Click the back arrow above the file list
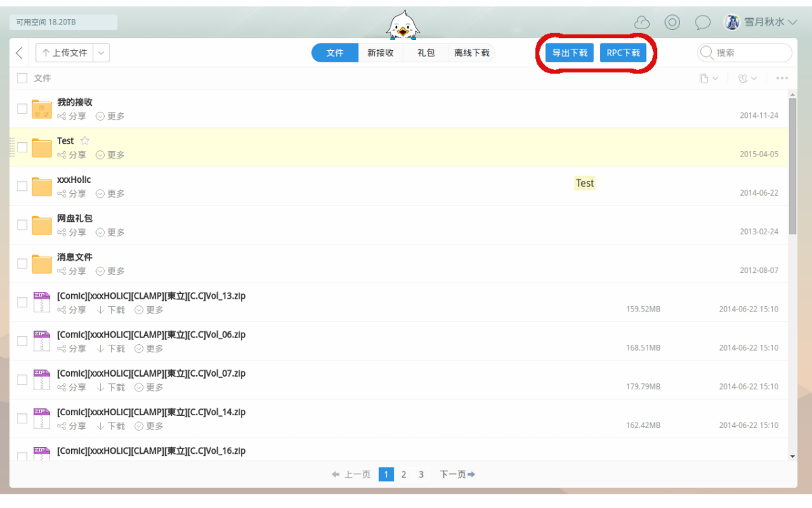812x508 pixels. click(18, 52)
